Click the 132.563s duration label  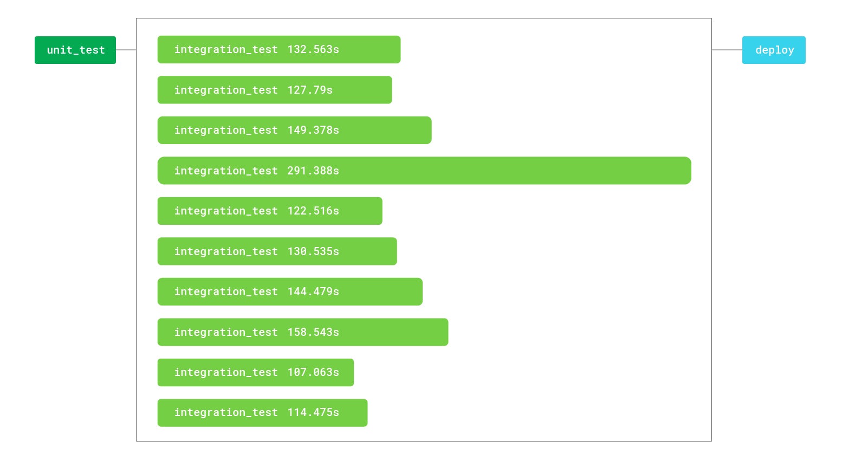[313, 49]
